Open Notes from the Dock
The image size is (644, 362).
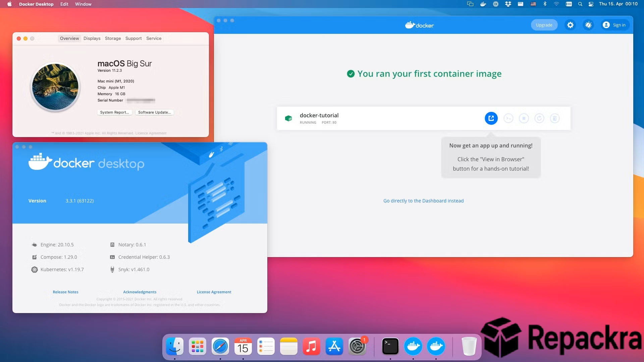pos(289,346)
